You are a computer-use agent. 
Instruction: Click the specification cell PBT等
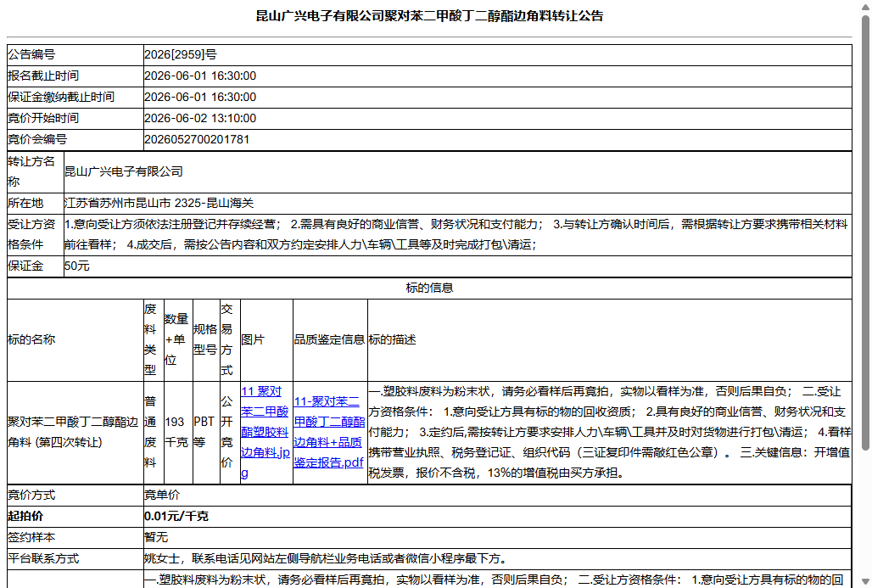coord(204,432)
